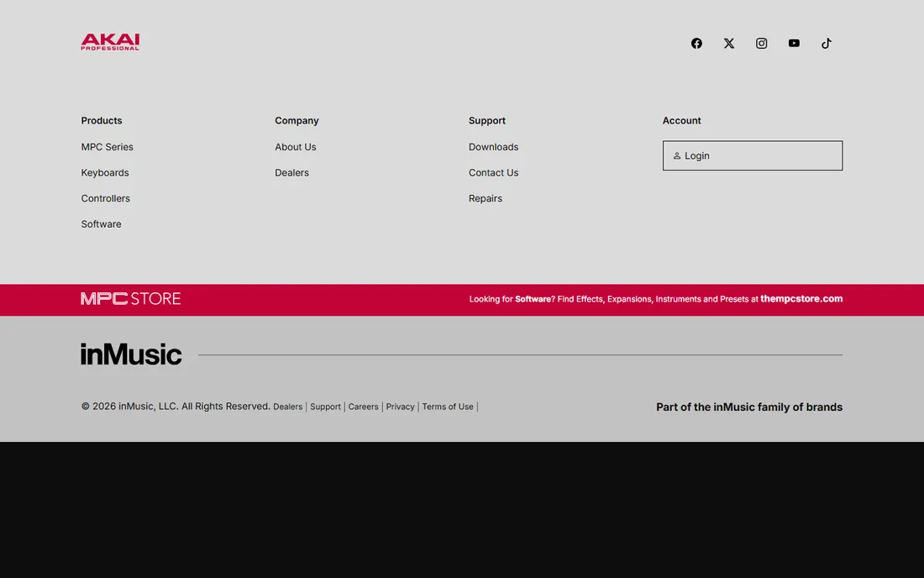Screen dimensions: 924x578
Task: Go to Keyboards products page
Action: 105,172
